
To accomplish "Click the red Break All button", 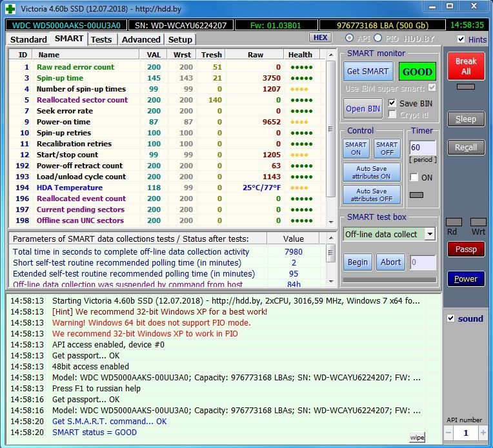I will click(x=466, y=66).
